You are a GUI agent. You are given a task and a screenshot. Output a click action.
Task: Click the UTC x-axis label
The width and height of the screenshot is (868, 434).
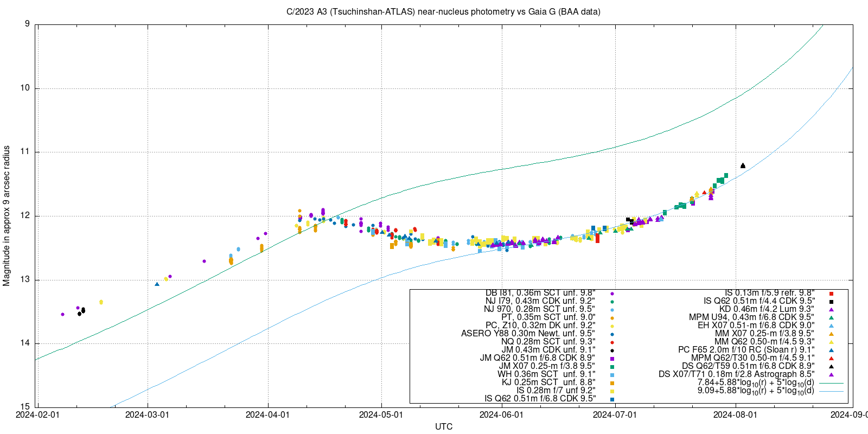coord(444,426)
